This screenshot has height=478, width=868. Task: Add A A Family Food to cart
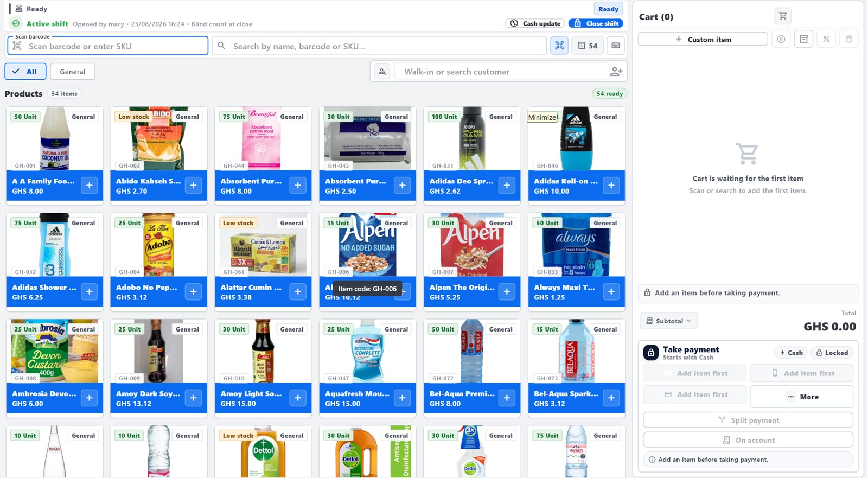click(x=90, y=186)
